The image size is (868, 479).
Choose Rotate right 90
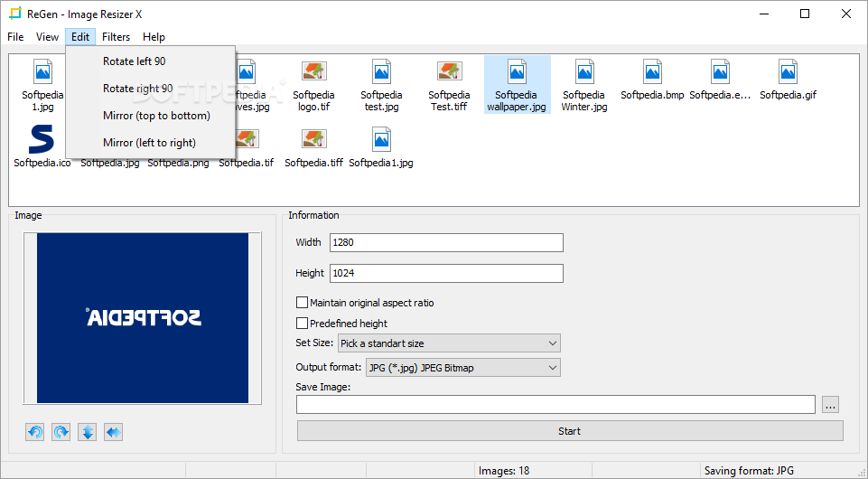(x=151, y=88)
